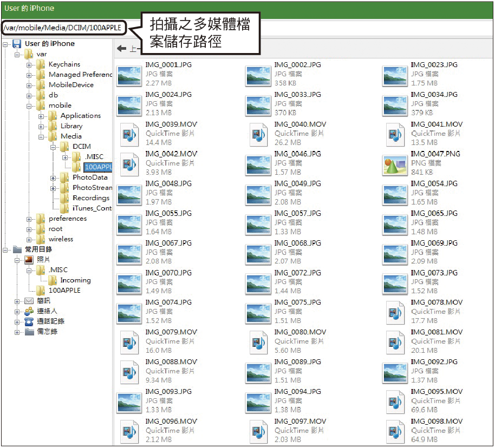Click the file name IMG_0048.JPG

(x=168, y=183)
